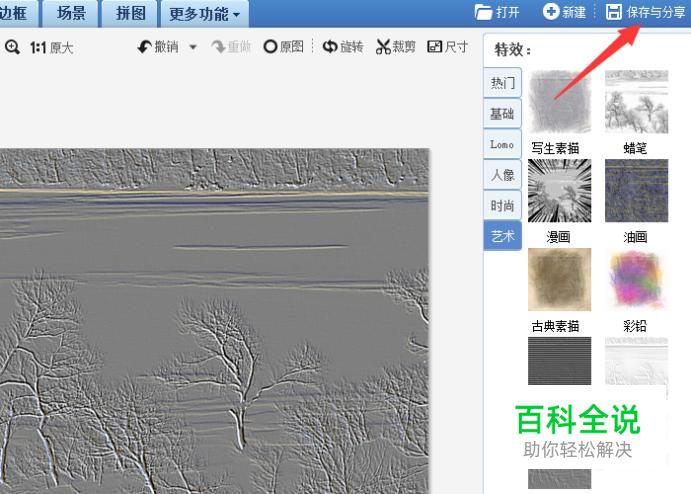
Task: Apply the dark striped effect thumbnail below 古典素描
Action: point(560,361)
